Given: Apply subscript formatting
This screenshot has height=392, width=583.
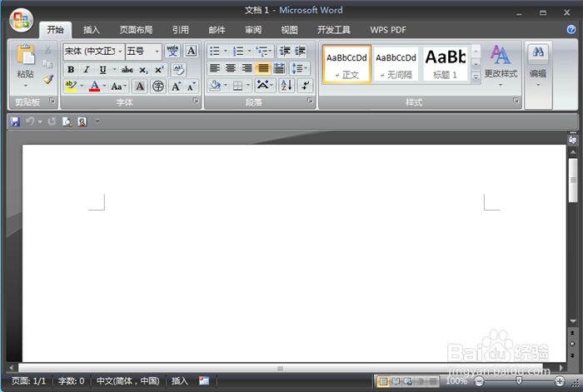Looking at the screenshot, I should click(143, 70).
